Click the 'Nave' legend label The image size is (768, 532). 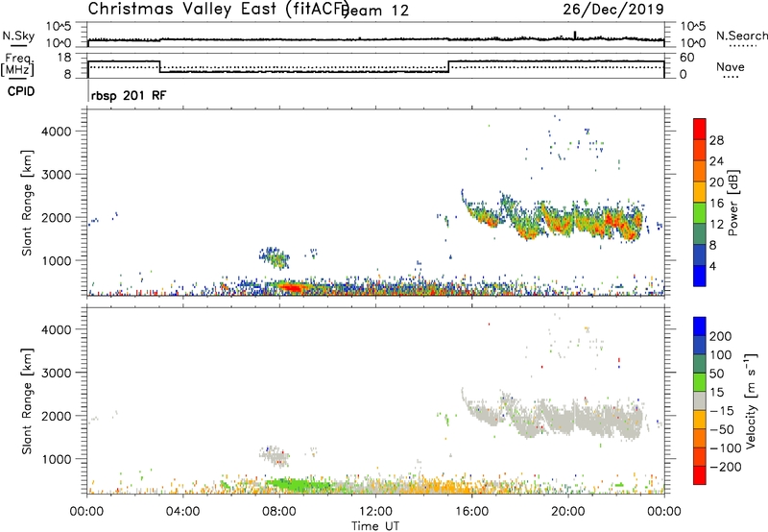pyautogui.click(x=731, y=67)
